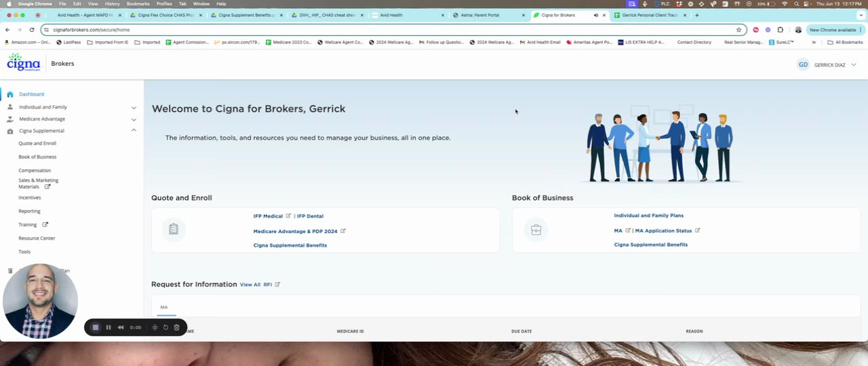Open the Chrome extensions puzzle icon
Screen dimensions: 868x366
tap(780, 30)
